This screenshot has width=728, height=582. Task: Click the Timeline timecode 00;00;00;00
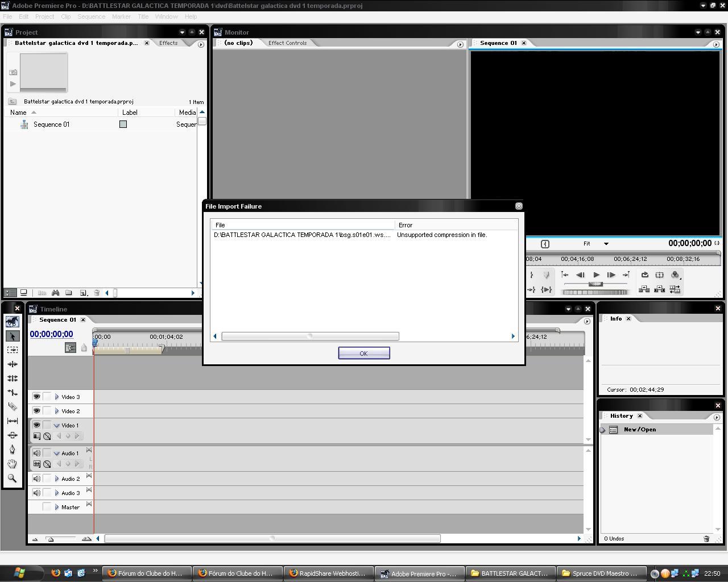[x=51, y=334]
